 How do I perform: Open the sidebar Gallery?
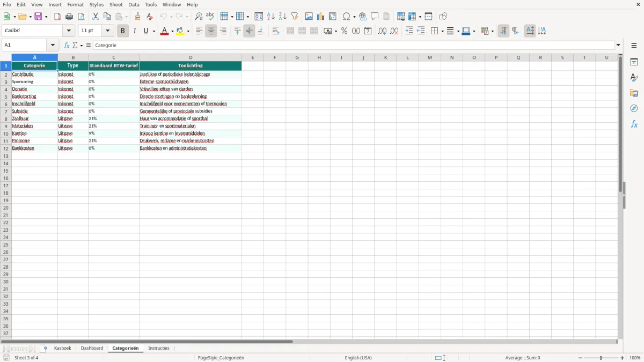click(634, 93)
